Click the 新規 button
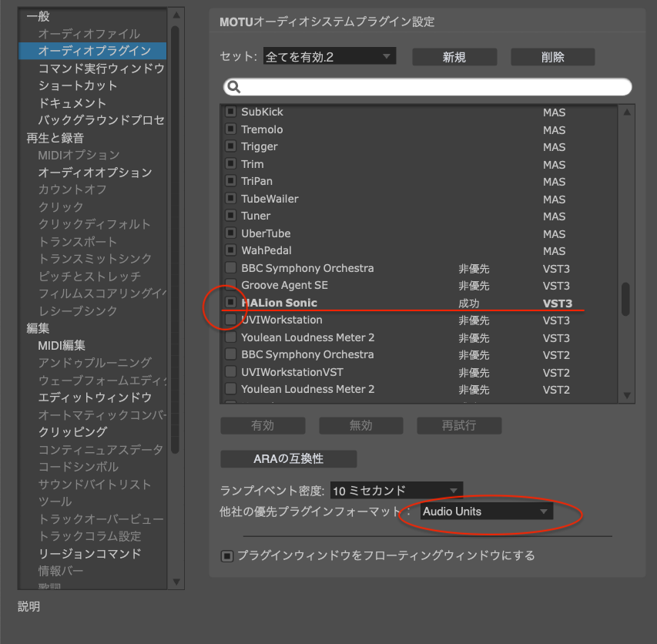 [x=454, y=57]
